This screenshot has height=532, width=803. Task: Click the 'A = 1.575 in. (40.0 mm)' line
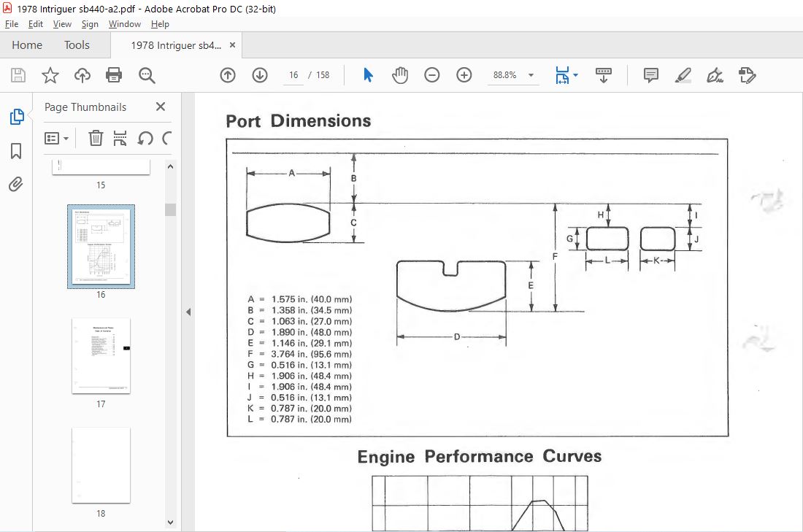pos(299,299)
